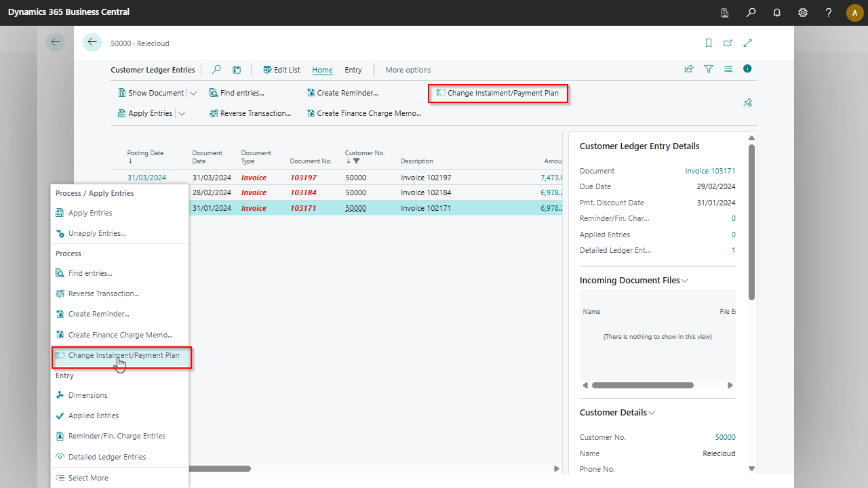Click the Description cell Invoice 102197
Image resolution: width=868 pixels, height=488 pixels.
[426, 178]
